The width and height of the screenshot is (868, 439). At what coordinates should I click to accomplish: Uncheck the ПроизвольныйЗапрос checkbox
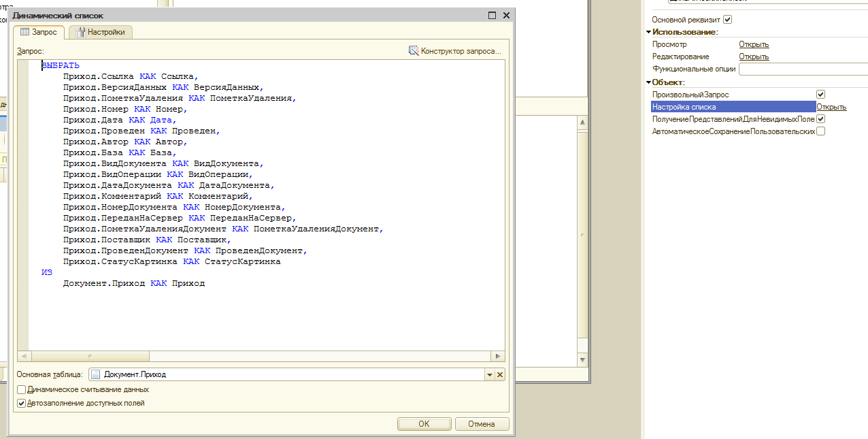pyautogui.click(x=820, y=95)
